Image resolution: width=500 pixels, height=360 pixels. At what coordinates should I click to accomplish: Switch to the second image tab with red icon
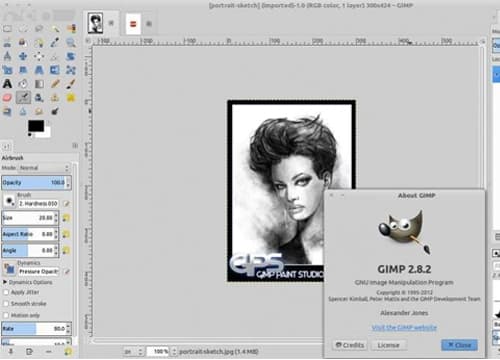point(133,24)
